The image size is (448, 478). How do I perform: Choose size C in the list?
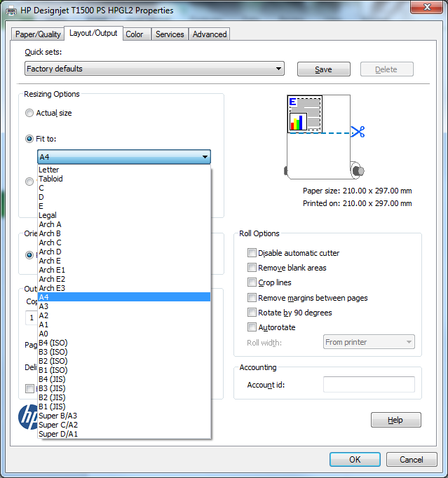(124, 188)
